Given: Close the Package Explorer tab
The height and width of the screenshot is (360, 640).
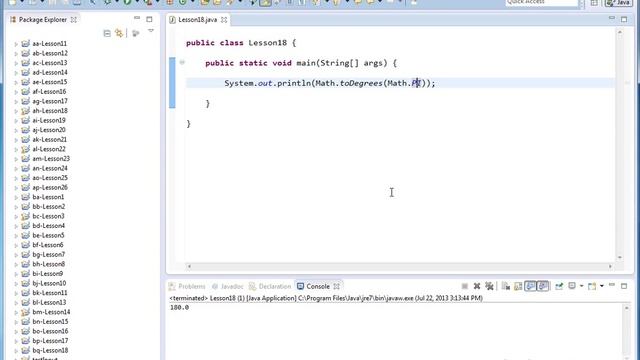Looking at the screenshot, I should (73, 20).
